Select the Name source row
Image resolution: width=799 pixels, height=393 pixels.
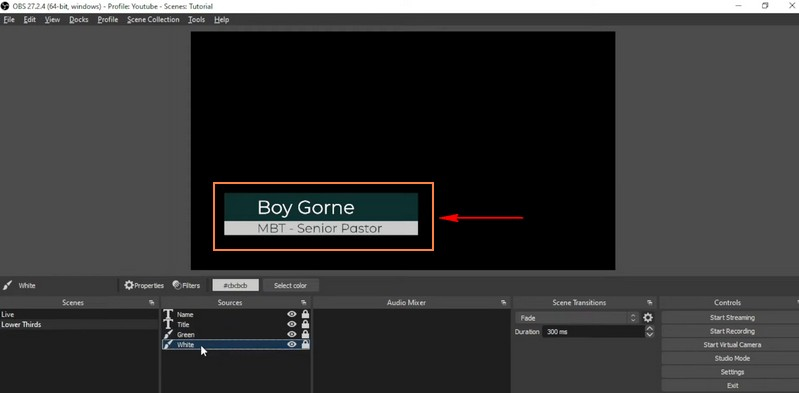(x=236, y=315)
